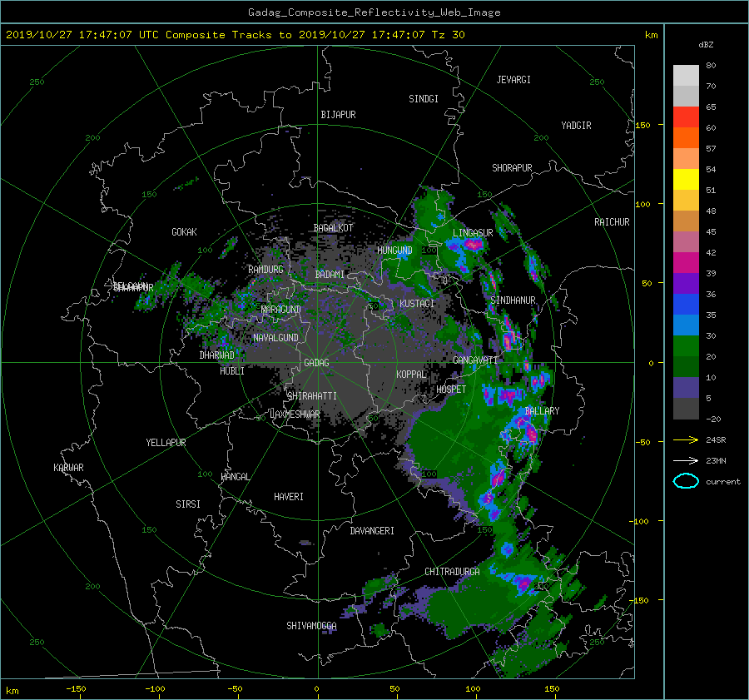749x700 pixels.
Task: Click the SHIRAHATTI city label
Action: coord(312,396)
